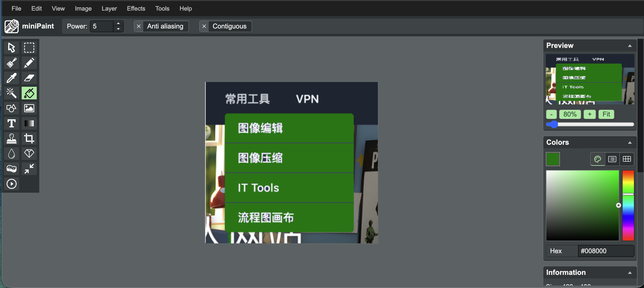Screen dimensions: 644x288
Task: Pick the Color picker eyedropper tool
Action: pos(12,78)
